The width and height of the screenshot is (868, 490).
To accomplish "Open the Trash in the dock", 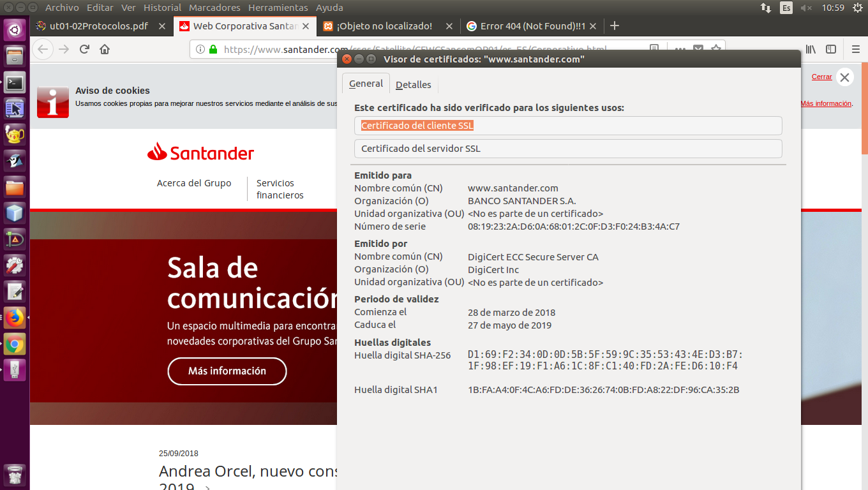I will [x=15, y=475].
